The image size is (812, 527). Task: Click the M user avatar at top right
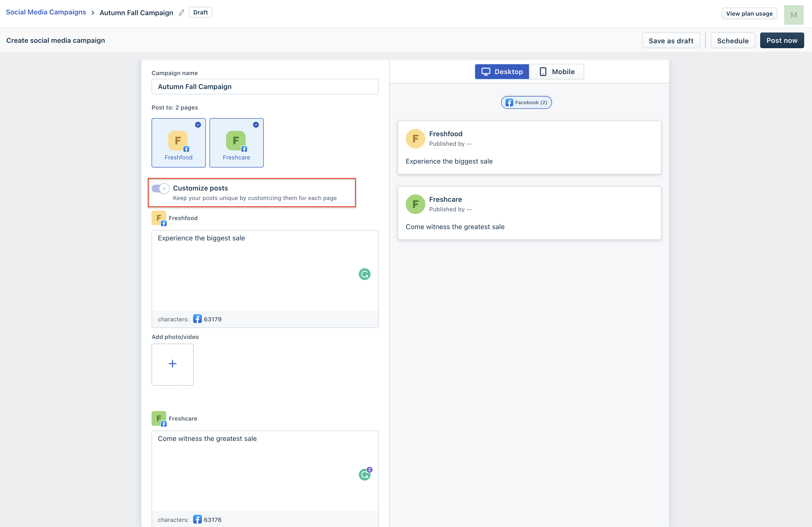794,15
